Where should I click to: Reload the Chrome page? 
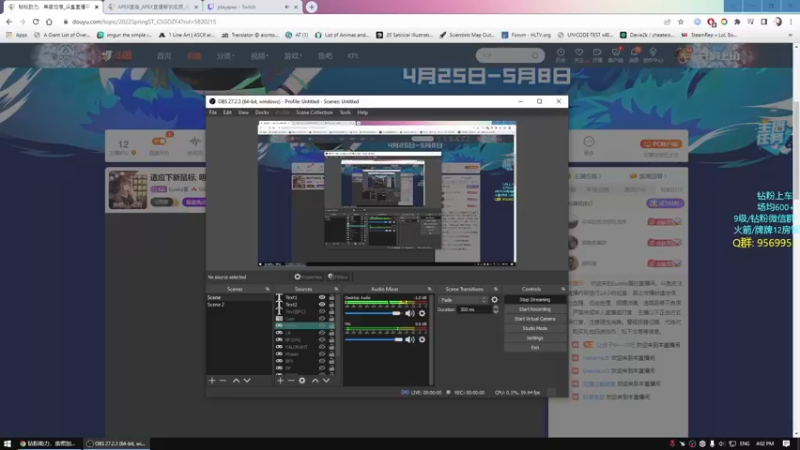point(36,22)
